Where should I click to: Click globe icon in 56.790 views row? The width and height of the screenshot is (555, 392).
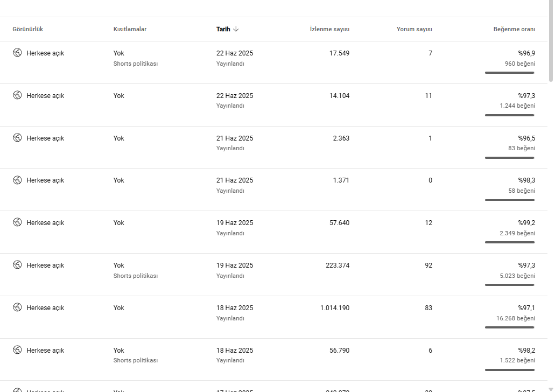pyautogui.click(x=17, y=349)
